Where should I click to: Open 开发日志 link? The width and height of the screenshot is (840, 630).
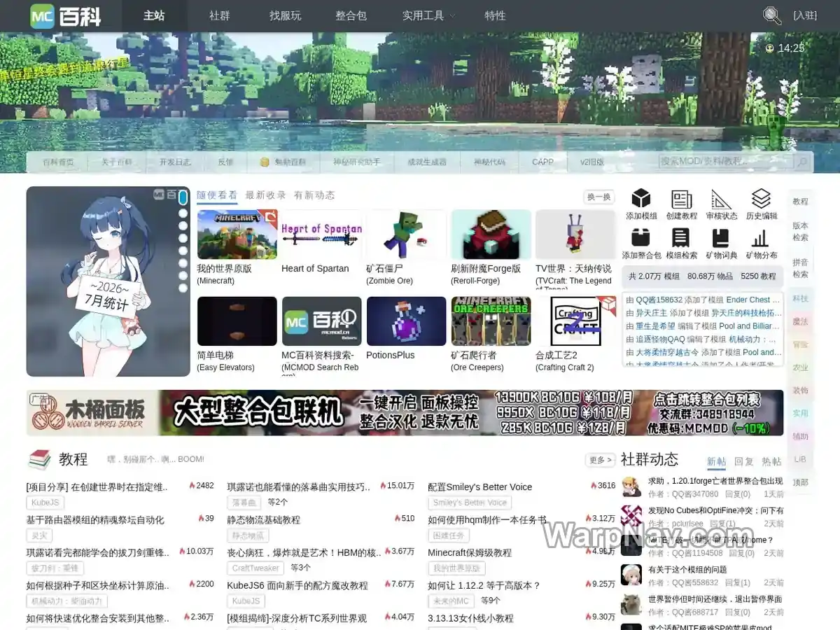[175, 162]
